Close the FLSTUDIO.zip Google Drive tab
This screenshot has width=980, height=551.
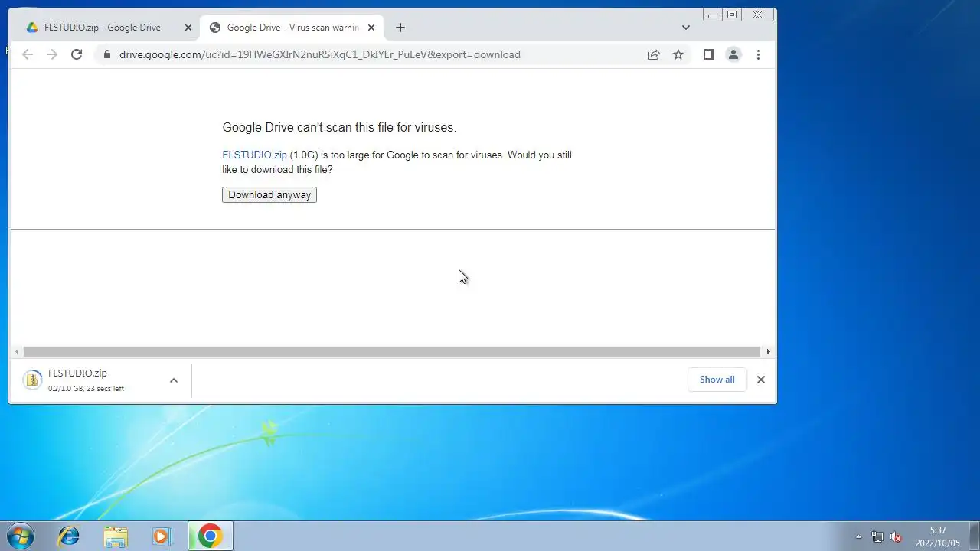click(x=188, y=28)
